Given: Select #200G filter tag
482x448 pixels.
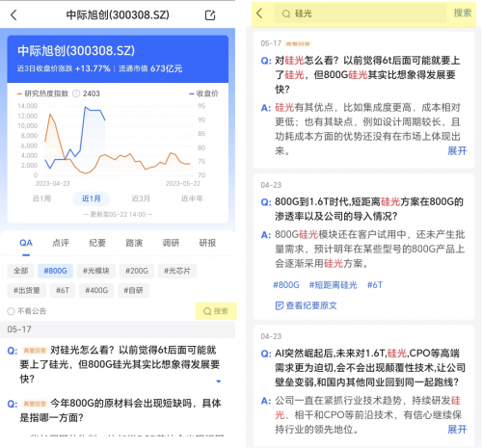Looking at the screenshot, I should point(137,271).
